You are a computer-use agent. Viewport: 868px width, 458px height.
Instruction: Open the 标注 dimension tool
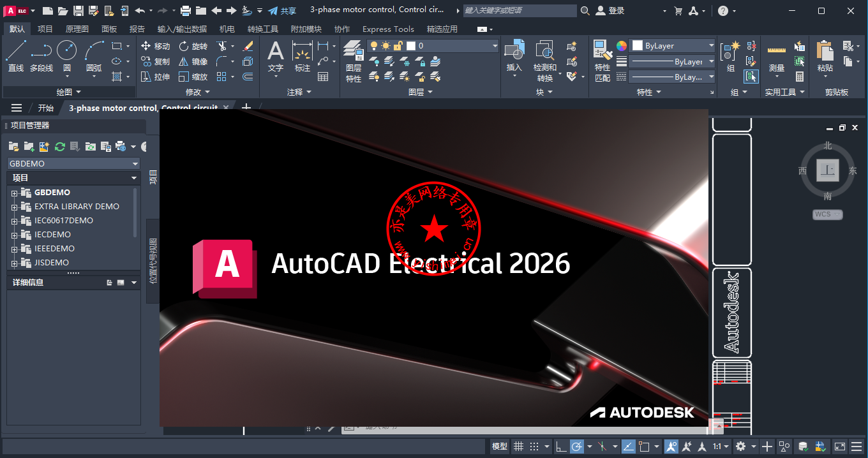tap(302, 56)
